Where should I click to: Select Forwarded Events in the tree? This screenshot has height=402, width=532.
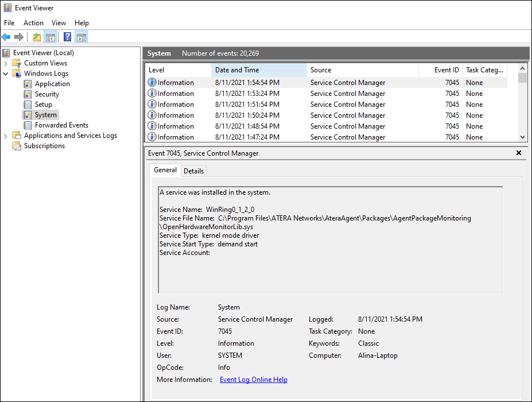click(61, 125)
